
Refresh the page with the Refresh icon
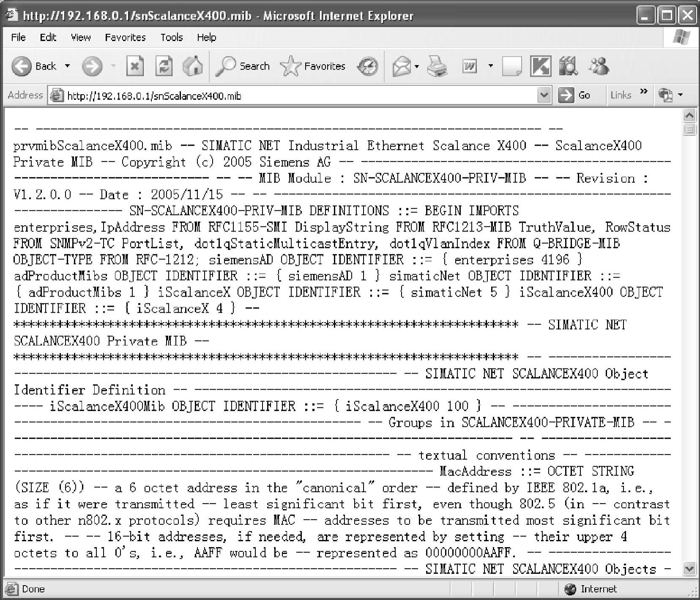[x=164, y=66]
